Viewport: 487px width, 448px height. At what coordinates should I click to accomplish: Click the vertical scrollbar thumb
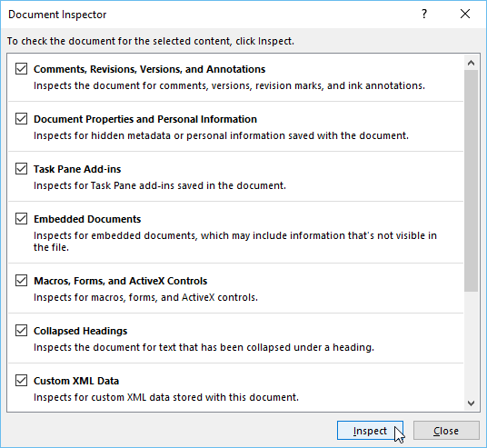(471, 181)
